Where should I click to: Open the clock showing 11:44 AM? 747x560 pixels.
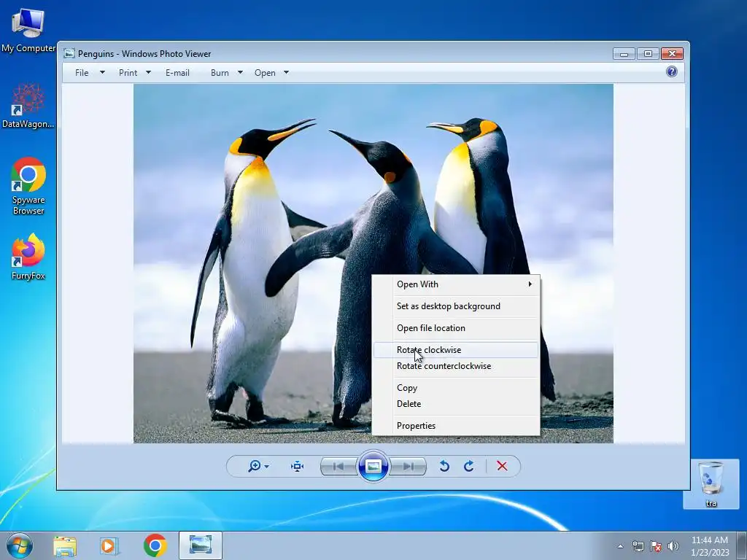710,545
